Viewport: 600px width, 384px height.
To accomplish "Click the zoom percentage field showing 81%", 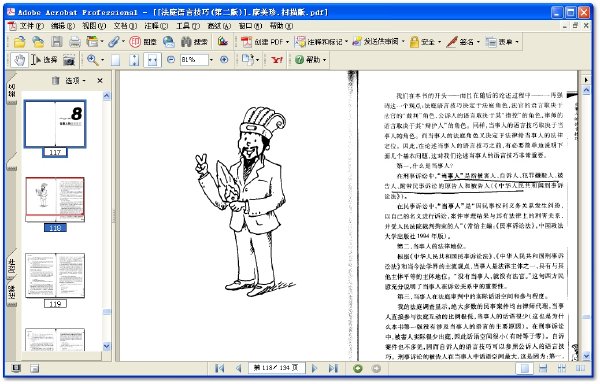I will click(194, 60).
